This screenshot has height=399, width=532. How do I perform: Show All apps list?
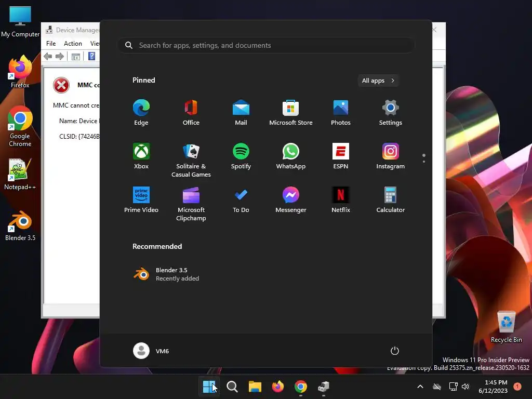pos(378,81)
